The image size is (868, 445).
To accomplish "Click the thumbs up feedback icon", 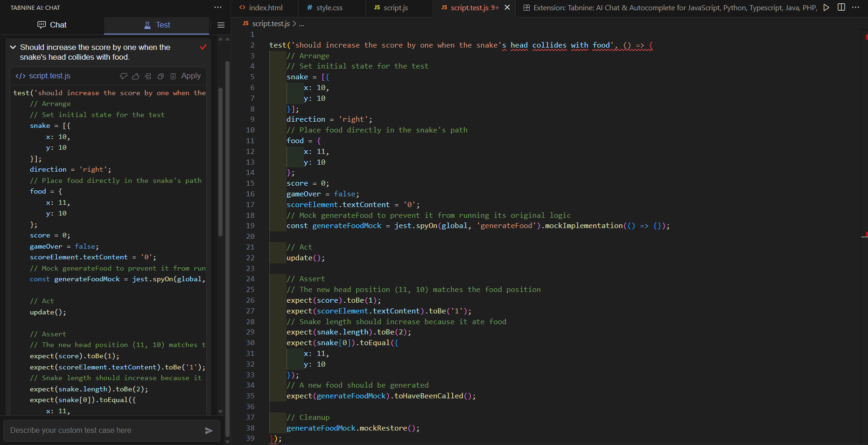I will [136, 76].
